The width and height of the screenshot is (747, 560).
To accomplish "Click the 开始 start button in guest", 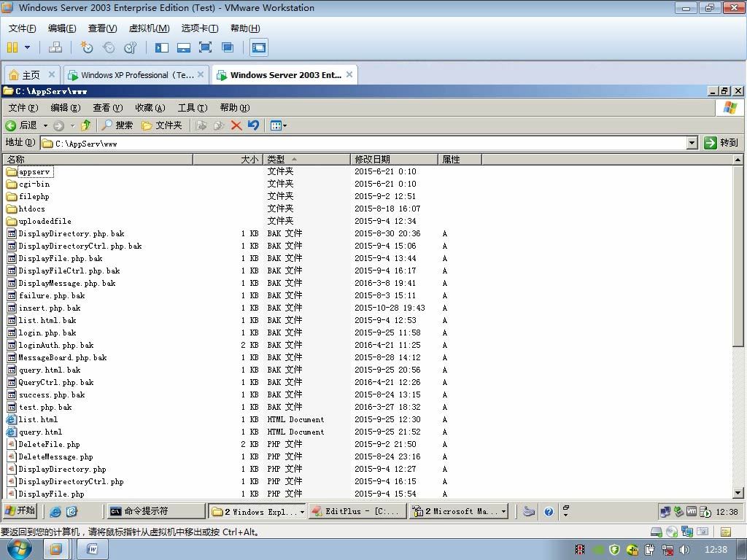I will pos(20,510).
